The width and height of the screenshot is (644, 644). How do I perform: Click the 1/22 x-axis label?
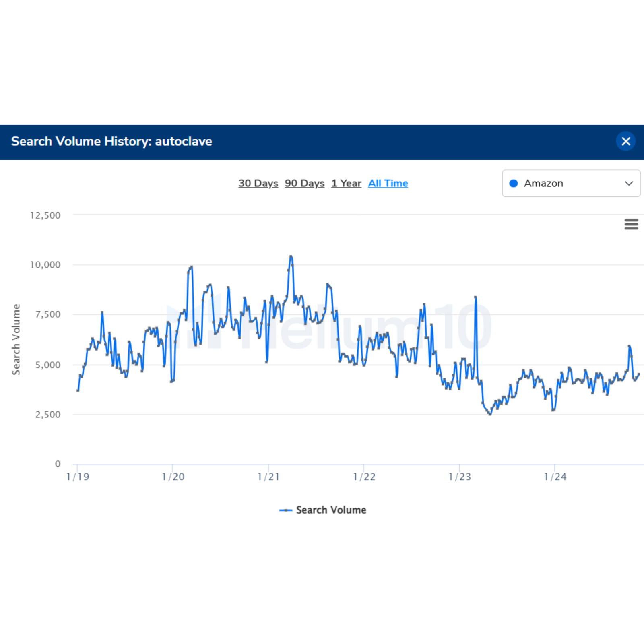(x=364, y=477)
